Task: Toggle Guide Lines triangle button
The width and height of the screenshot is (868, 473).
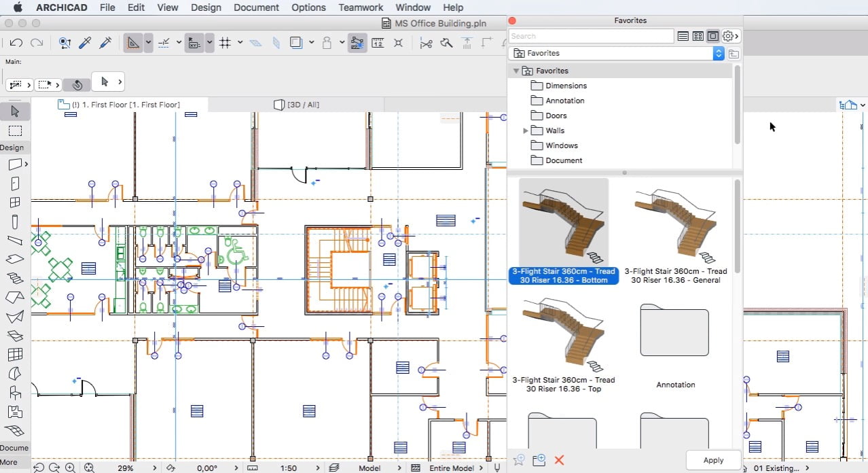Action: [x=133, y=43]
